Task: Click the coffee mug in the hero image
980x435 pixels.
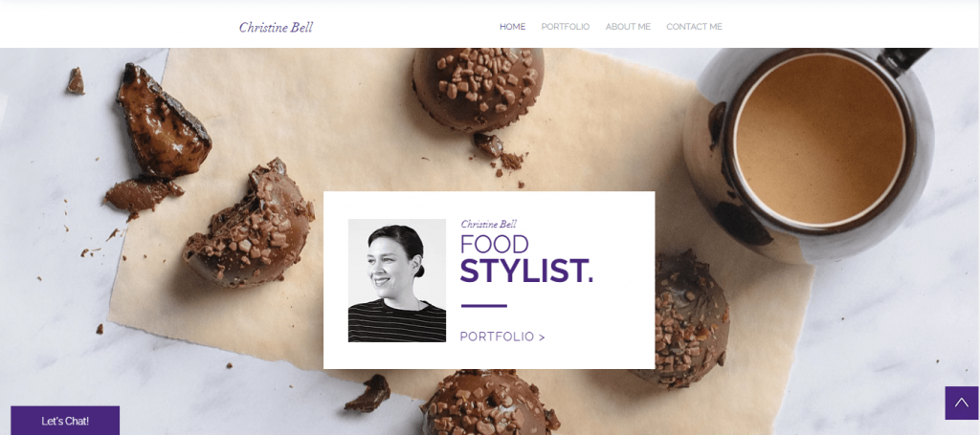Action: pos(810,148)
